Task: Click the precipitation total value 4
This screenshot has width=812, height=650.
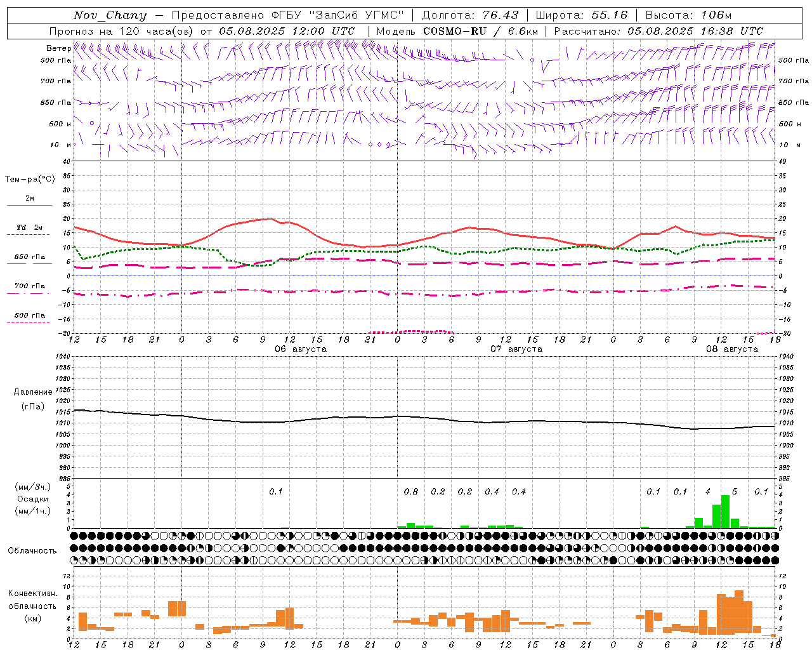Action: pyautogui.click(x=708, y=491)
